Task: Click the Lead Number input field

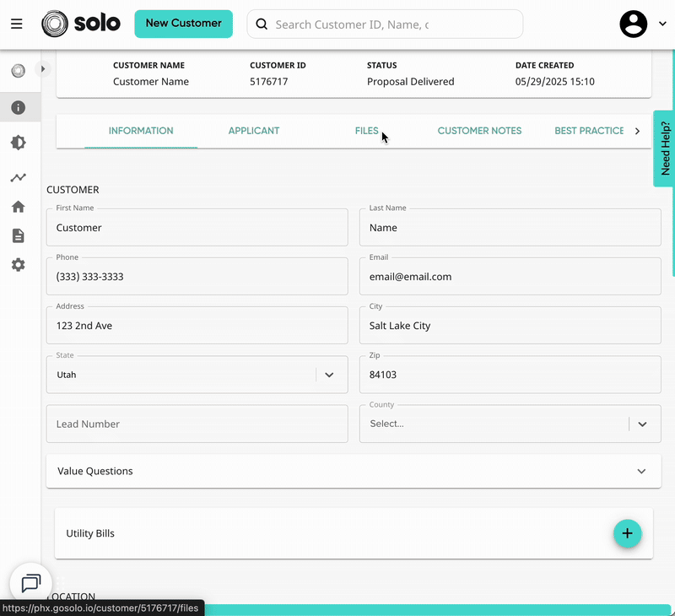Action: [197, 424]
